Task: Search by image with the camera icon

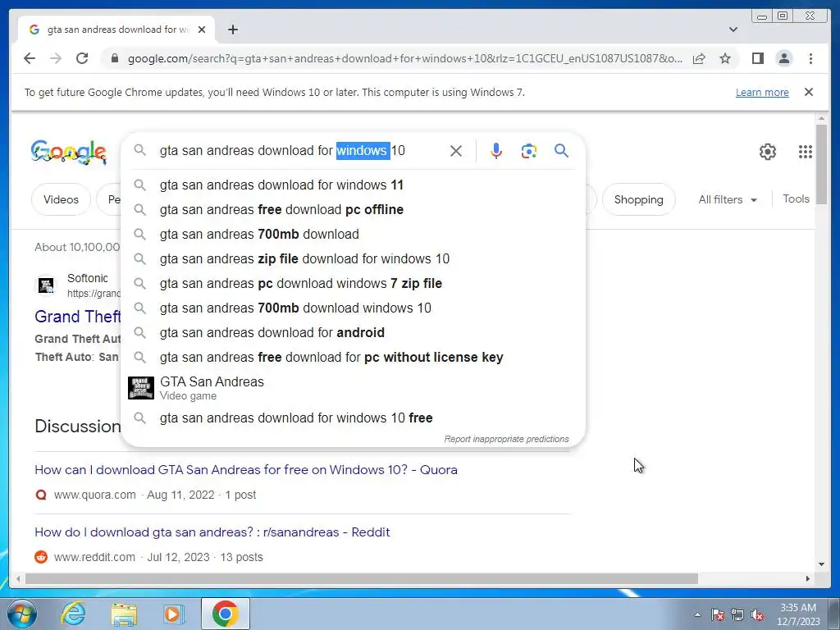Action: tap(529, 151)
